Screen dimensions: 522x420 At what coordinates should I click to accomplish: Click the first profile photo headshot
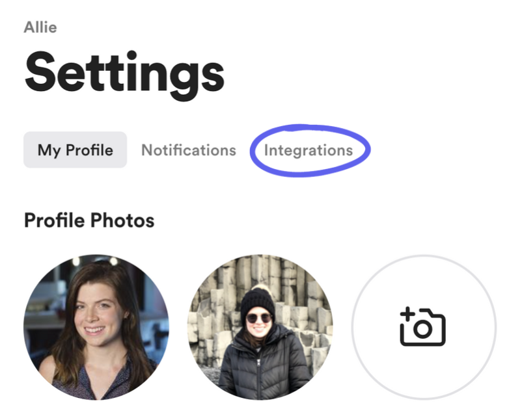[x=96, y=327]
